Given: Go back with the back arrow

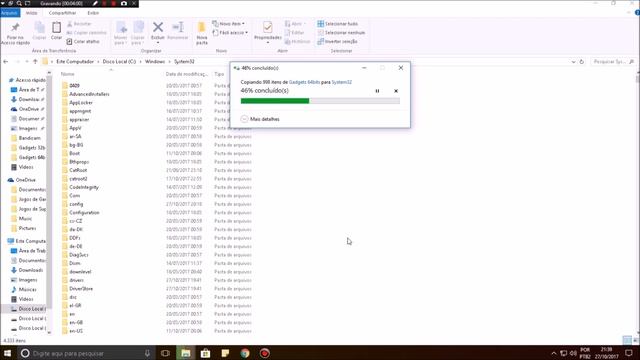Looking at the screenshot, I should pos(6,62).
